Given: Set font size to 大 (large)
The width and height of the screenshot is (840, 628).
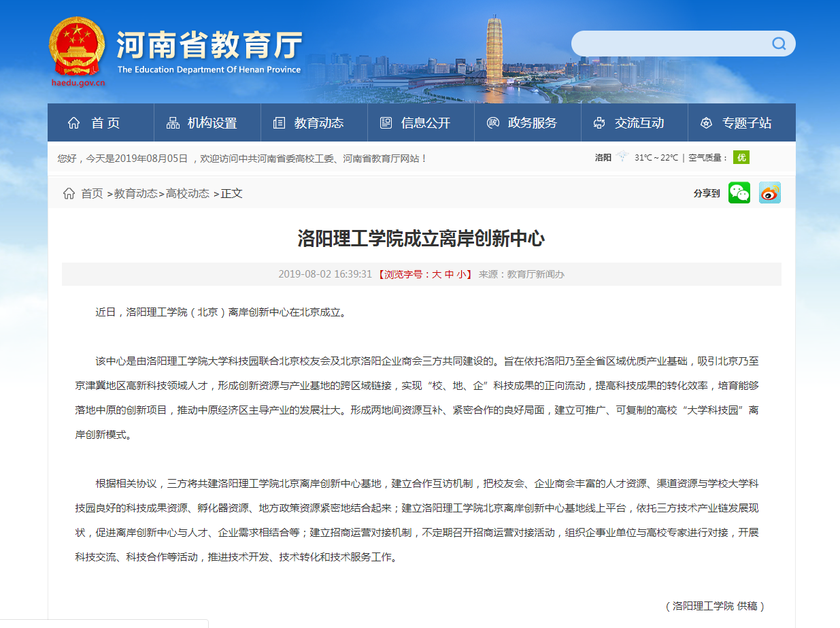Looking at the screenshot, I should coord(437,275).
